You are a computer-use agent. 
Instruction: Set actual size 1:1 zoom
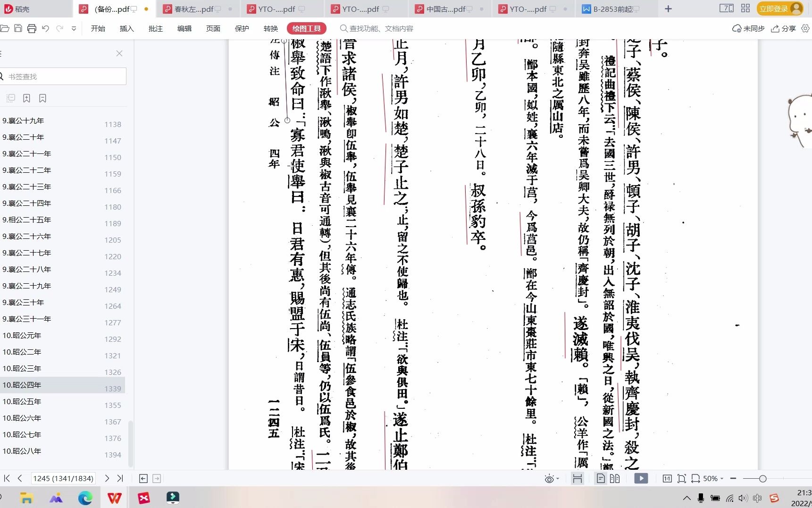pos(667,479)
